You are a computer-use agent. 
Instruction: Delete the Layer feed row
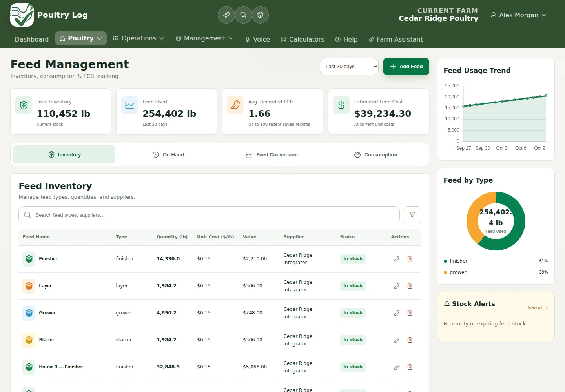point(410,286)
